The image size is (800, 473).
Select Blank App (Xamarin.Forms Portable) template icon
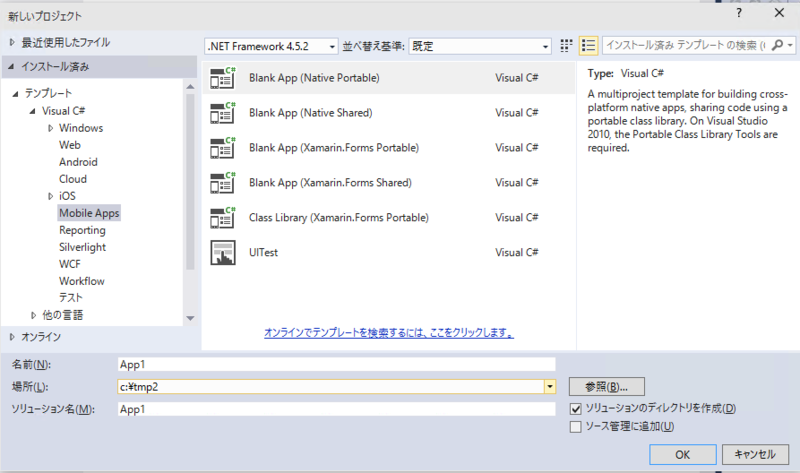point(223,147)
